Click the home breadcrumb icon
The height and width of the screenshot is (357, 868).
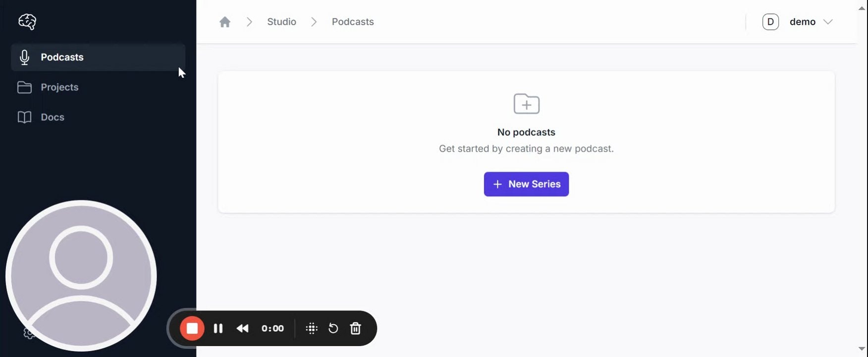pyautogui.click(x=225, y=21)
